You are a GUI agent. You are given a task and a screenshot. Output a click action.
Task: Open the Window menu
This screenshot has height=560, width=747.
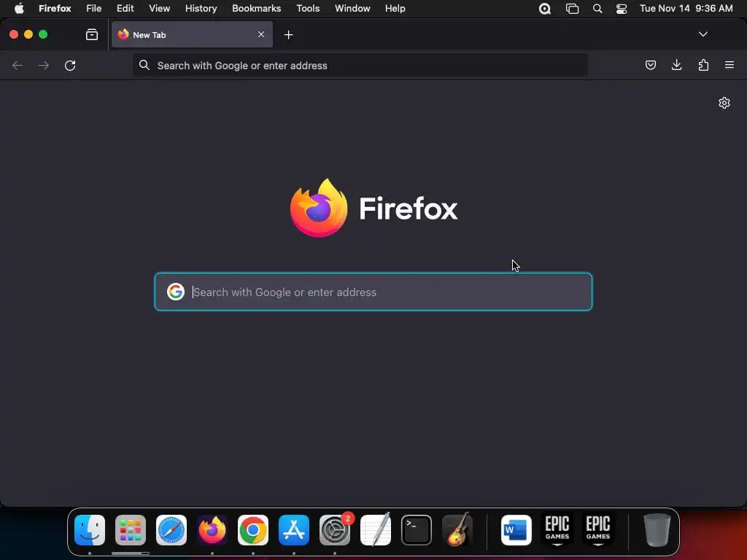click(x=352, y=9)
